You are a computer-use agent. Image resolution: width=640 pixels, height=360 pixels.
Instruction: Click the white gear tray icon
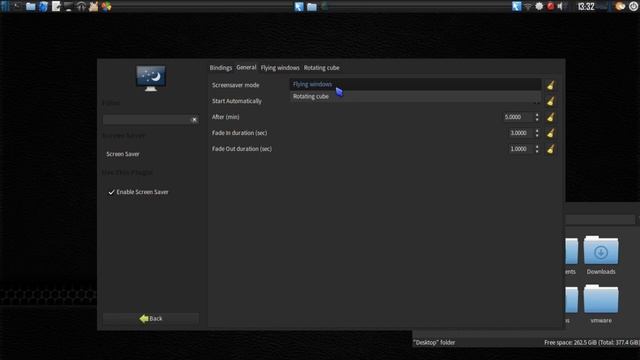point(539,7)
